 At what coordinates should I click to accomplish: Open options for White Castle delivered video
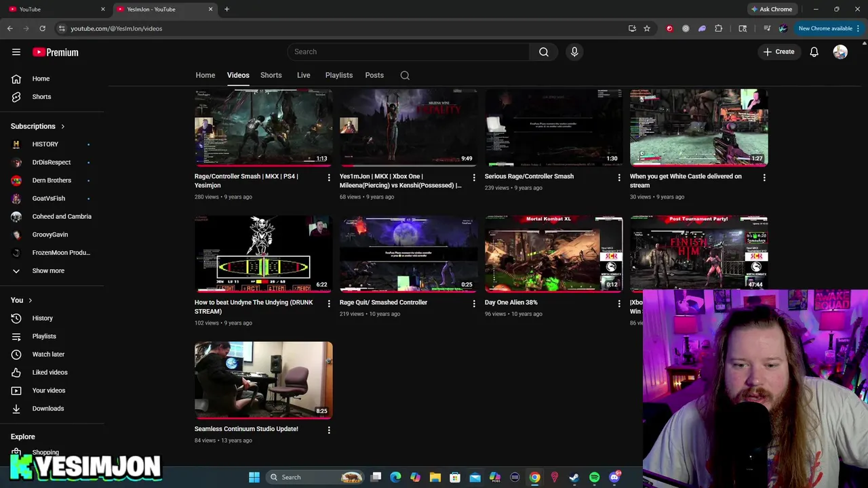(x=764, y=178)
